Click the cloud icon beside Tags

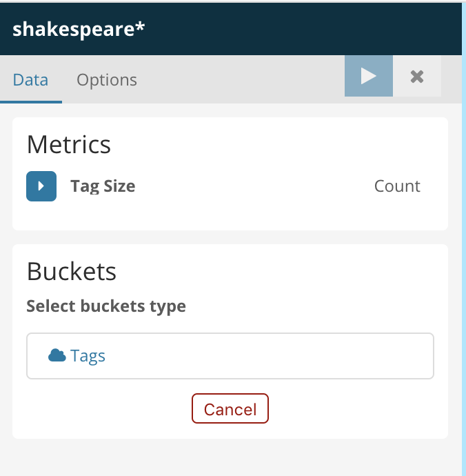point(57,355)
